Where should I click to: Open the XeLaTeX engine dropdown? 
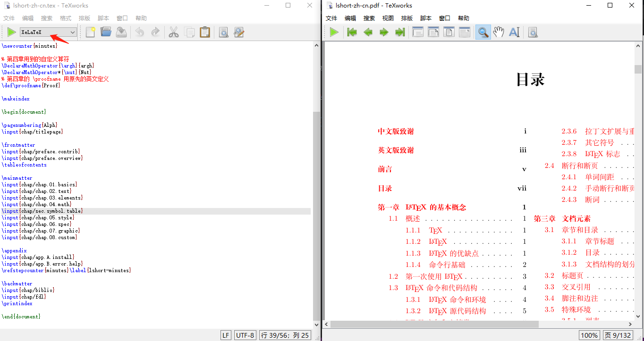click(x=48, y=32)
